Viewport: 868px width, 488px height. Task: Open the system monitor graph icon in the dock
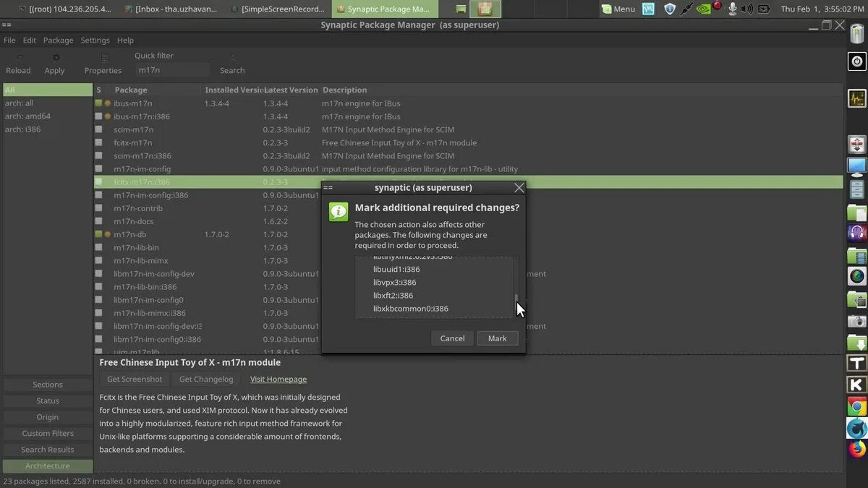(857, 98)
